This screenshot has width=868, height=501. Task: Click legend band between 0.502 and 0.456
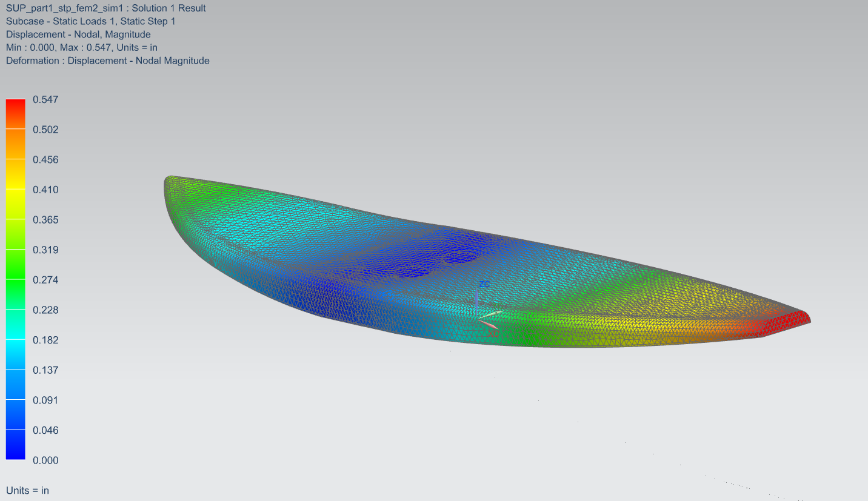click(16, 144)
